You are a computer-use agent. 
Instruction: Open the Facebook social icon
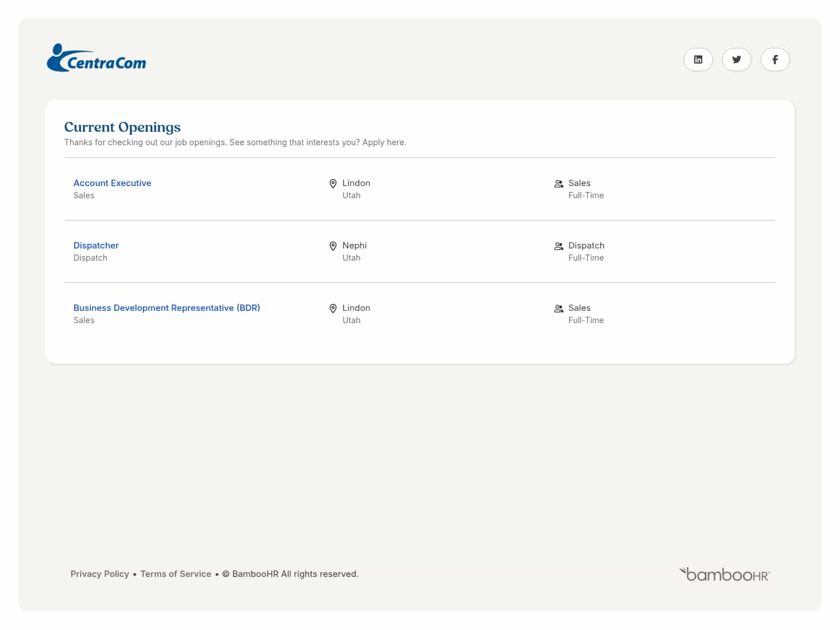pyautogui.click(x=775, y=60)
